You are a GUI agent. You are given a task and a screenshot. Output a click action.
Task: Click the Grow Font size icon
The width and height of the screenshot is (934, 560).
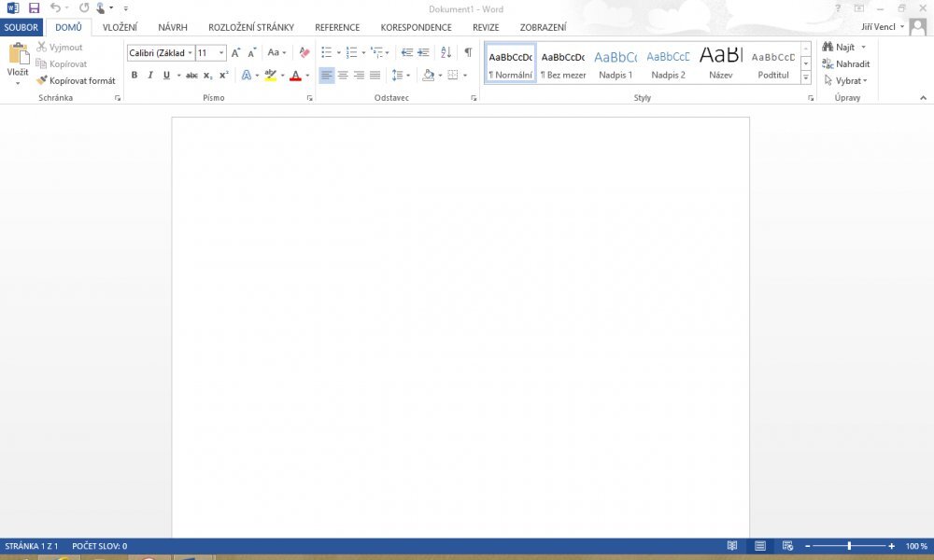234,53
